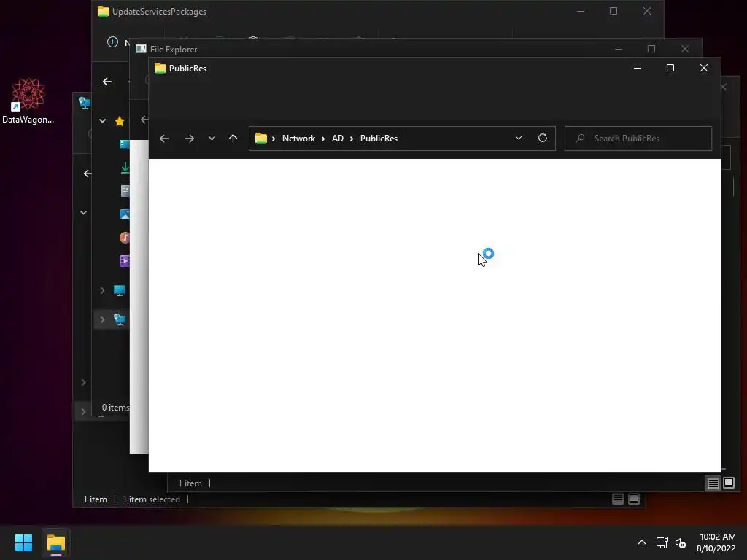Screen dimensions: 747x560
Task: Switch to details view in PublicRes status bar
Action: [x=713, y=483]
